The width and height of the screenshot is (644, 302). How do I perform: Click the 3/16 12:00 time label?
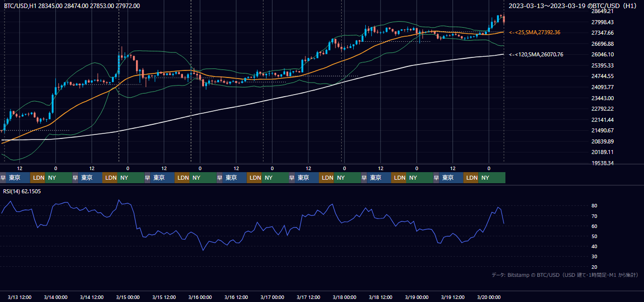click(x=236, y=297)
